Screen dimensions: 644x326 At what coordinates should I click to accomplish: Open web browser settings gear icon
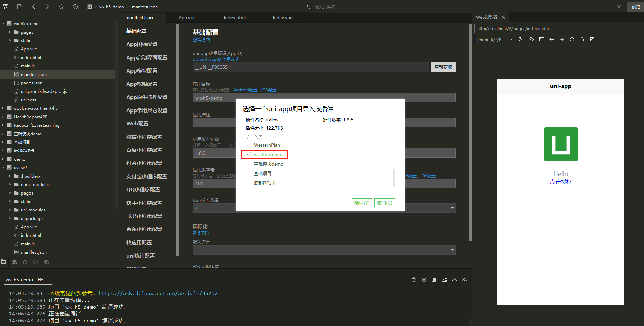(531, 39)
